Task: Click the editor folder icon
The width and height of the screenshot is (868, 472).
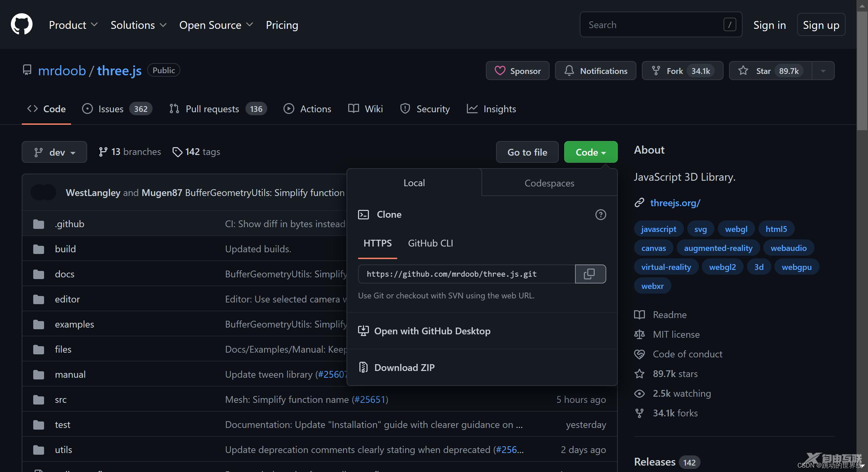Action: [x=39, y=299]
